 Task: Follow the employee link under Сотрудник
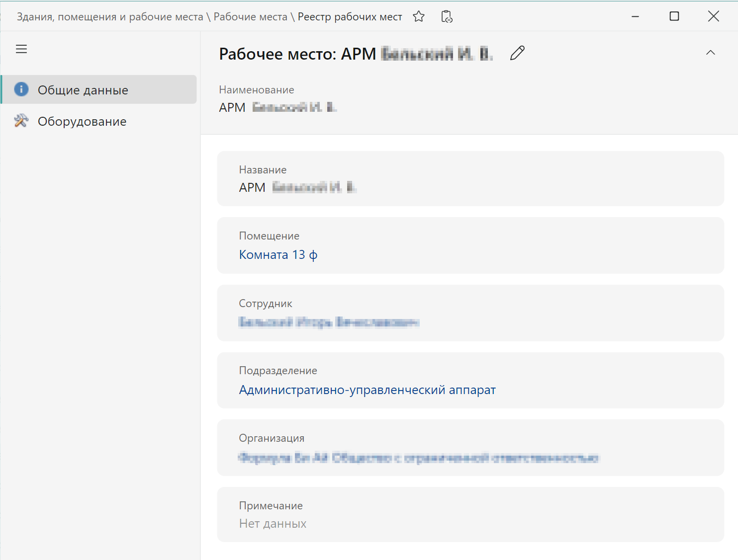(329, 322)
